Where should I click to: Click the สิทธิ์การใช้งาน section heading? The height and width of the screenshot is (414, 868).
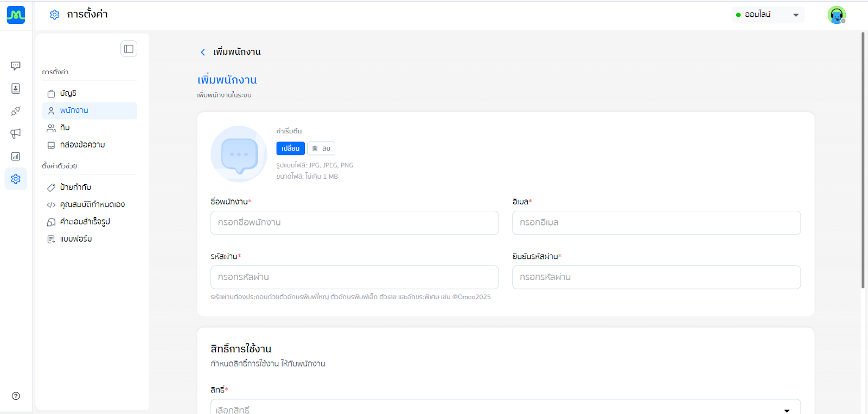point(241,349)
